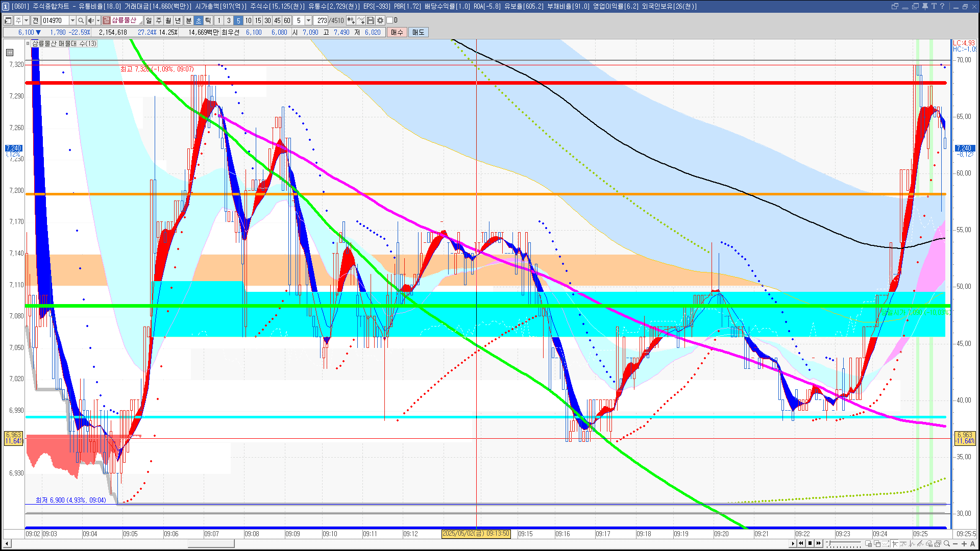The width and height of the screenshot is (980, 551).
Task: Select the 30 interval tab
Action: [267, 20]
